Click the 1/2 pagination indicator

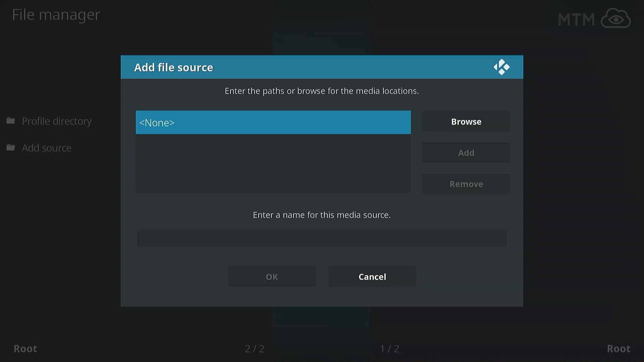[x=389, y=348]
